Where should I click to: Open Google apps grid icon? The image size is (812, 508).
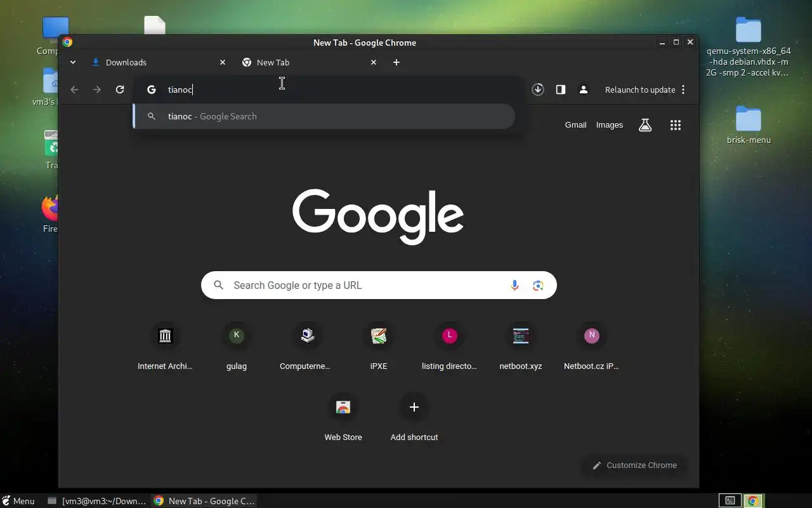676,125
